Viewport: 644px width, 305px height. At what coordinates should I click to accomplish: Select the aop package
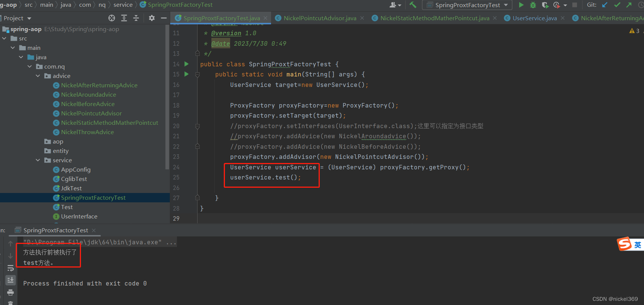click(x=58, y=142)
